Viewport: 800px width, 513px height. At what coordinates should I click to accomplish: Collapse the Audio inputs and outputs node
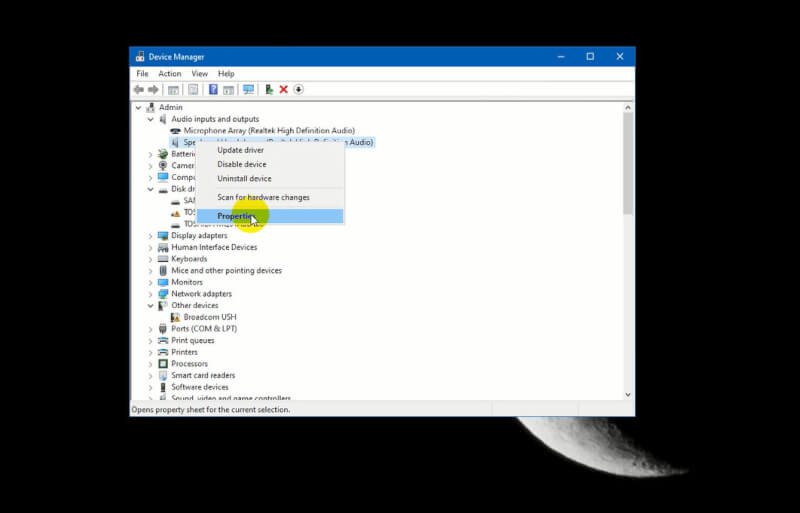(151, 119)
